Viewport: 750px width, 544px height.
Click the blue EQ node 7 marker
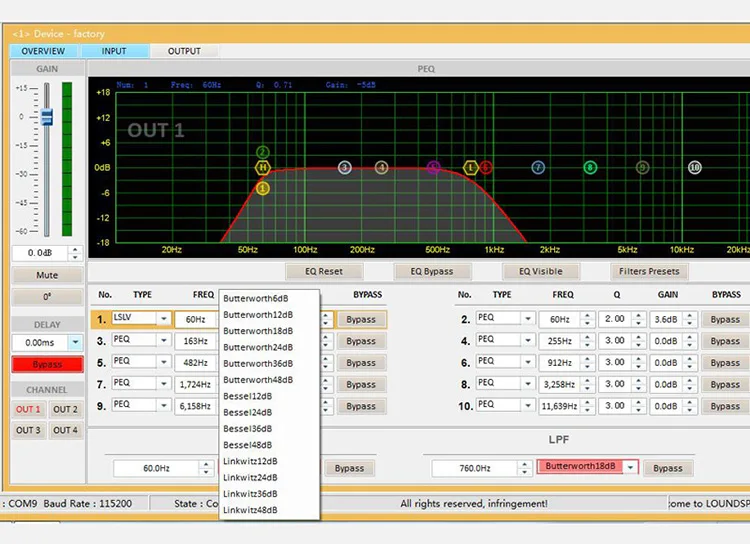click(538, 168)
